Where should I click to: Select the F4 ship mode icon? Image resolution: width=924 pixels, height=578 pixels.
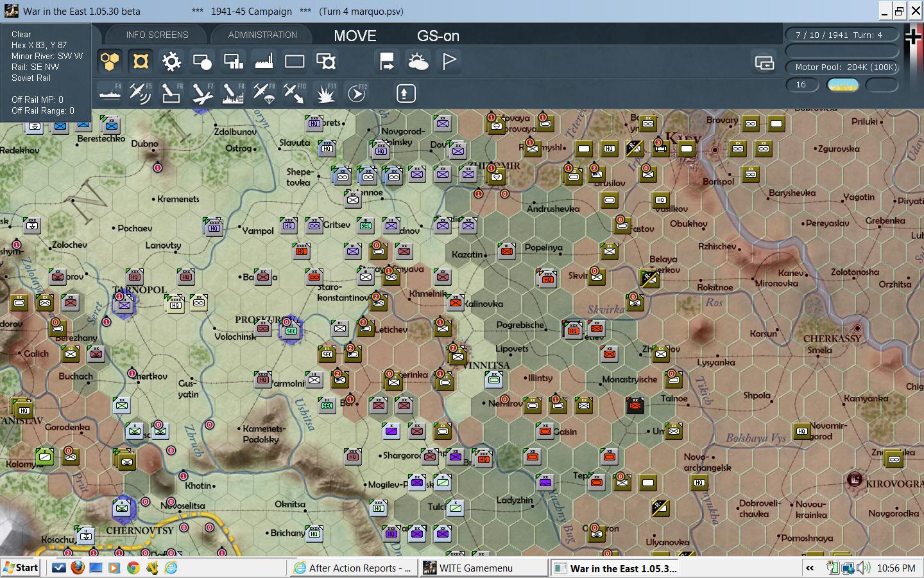(110, 94)
